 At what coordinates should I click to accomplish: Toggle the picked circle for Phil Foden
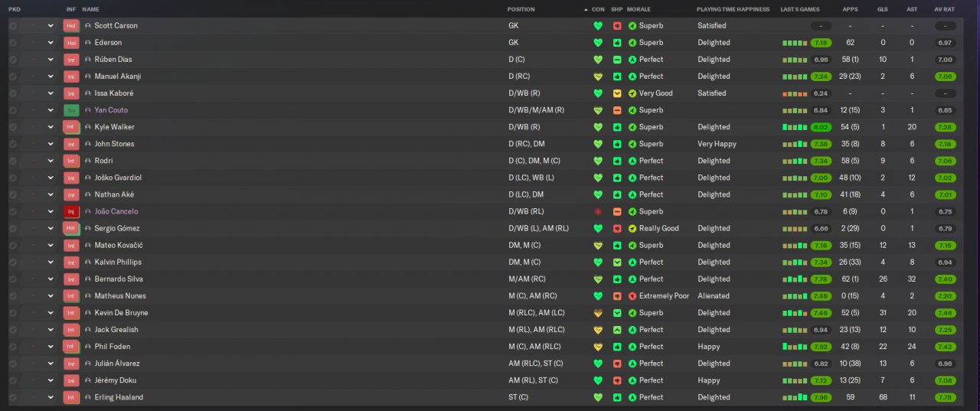(13, 347)
